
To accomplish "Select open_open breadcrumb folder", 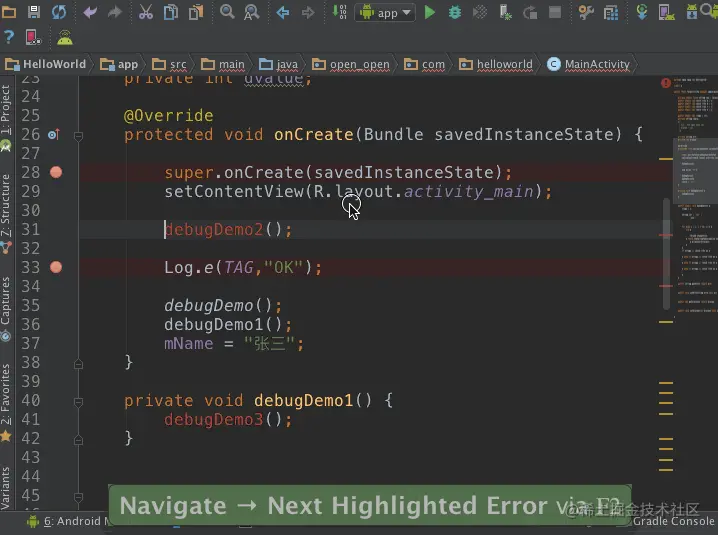I will tap(351, 64).
